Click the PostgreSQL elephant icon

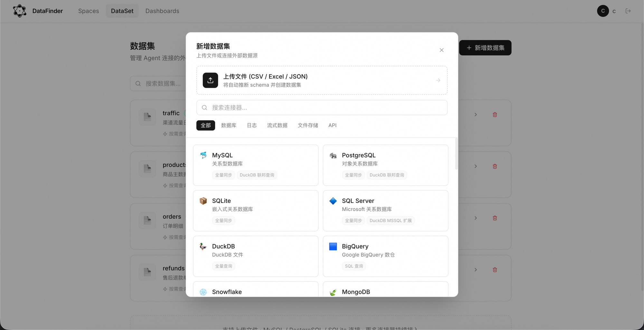point(333,156)
